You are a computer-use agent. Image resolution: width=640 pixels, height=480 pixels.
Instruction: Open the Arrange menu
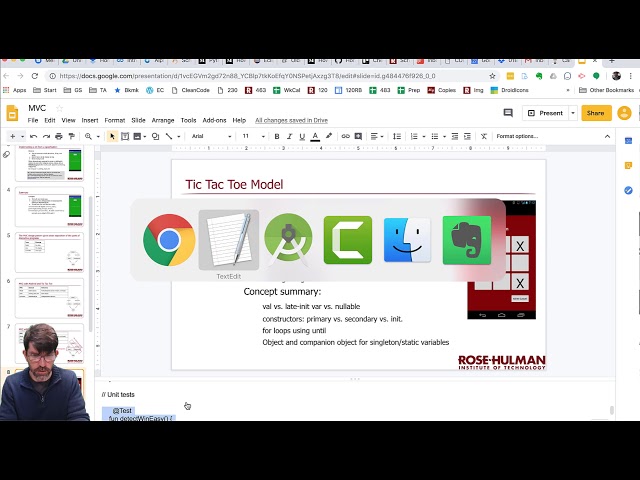click(163, 120)
